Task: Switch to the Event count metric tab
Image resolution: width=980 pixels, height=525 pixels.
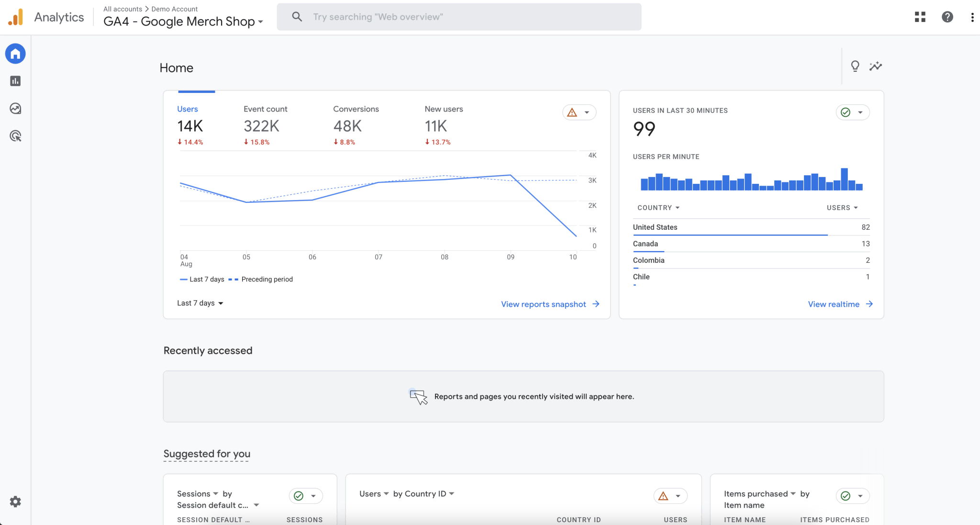Action: point(265,109)
